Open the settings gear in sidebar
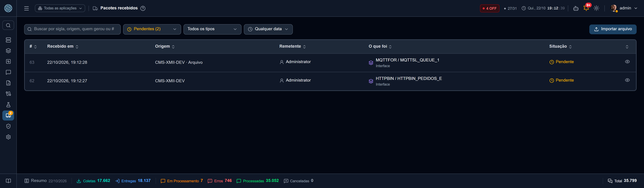Screen dimensions: 644x188 point(8,137)
